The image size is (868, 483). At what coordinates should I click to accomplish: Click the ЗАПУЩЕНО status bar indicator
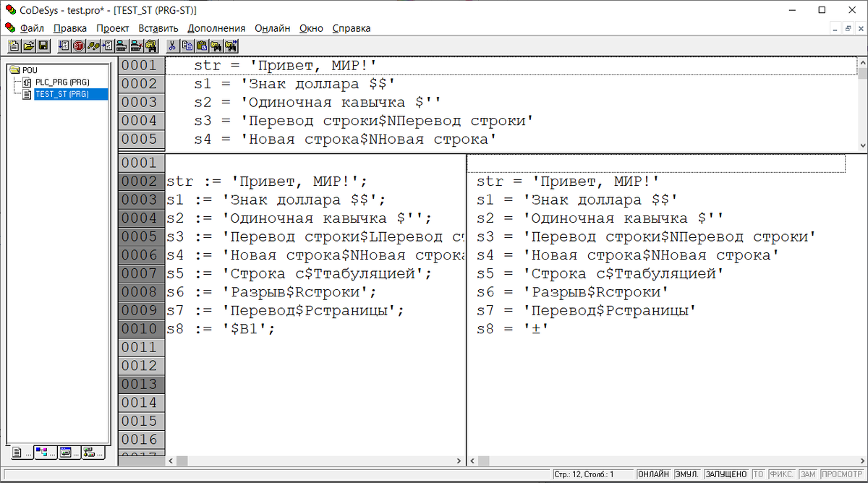pos(726,474)
